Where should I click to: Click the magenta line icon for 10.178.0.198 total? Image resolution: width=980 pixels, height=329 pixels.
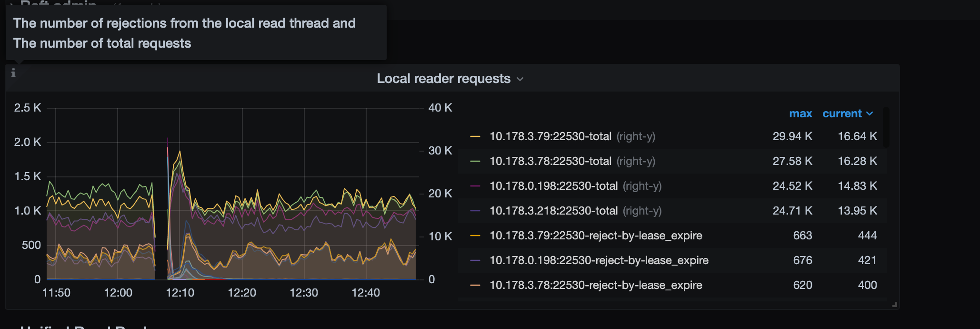(475, 186)
